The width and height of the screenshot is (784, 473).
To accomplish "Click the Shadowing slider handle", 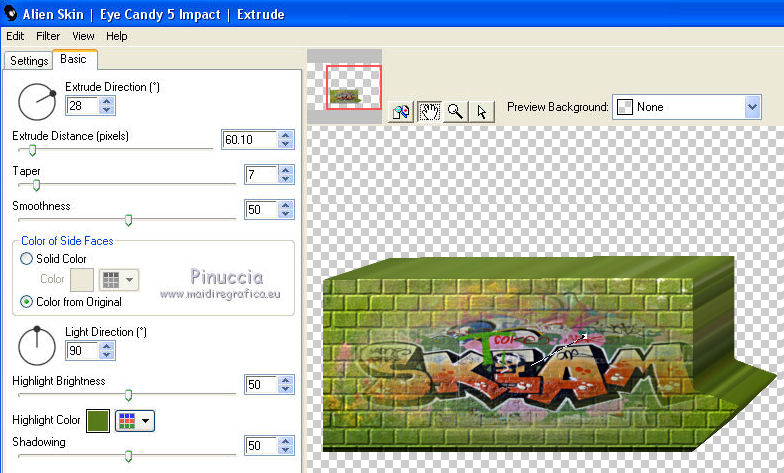I will 128,456.
